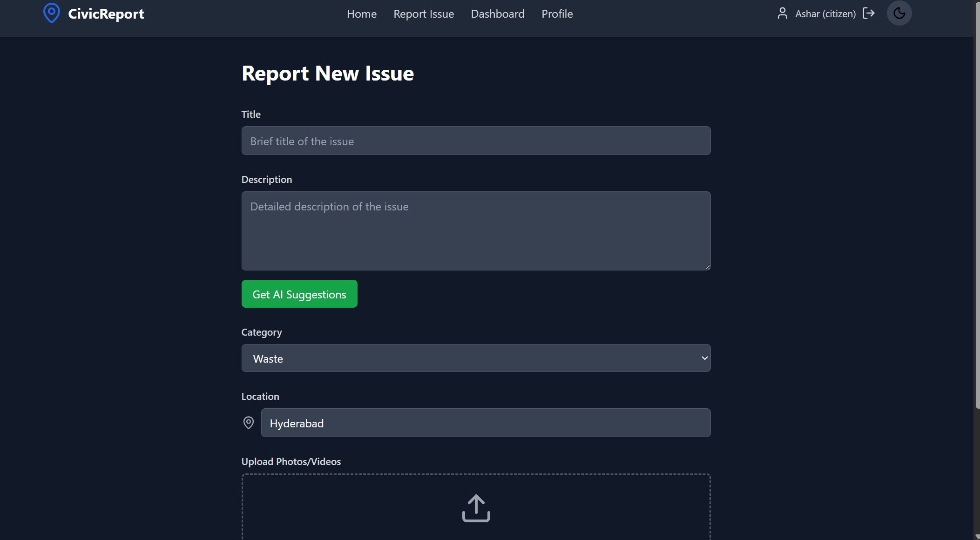Click the CivicReport brand name text
Viewport: 980px width, 540px height.
106,14
